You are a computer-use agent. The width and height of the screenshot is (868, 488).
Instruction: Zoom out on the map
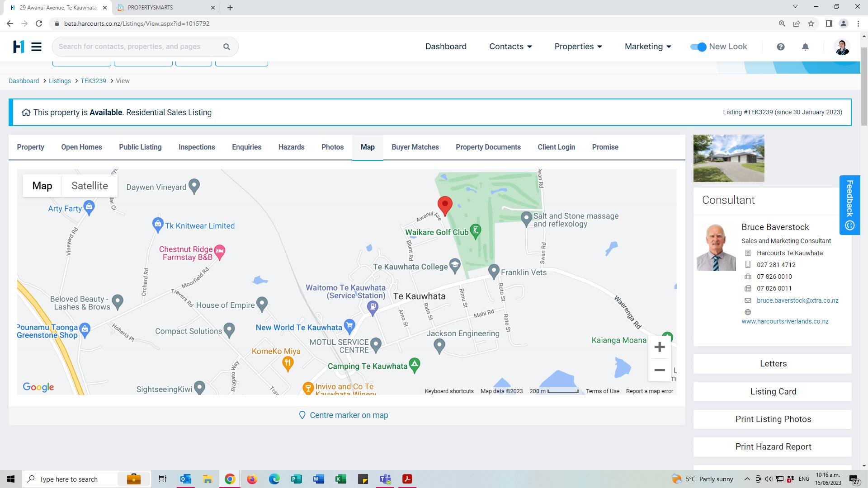click(659, 370)
